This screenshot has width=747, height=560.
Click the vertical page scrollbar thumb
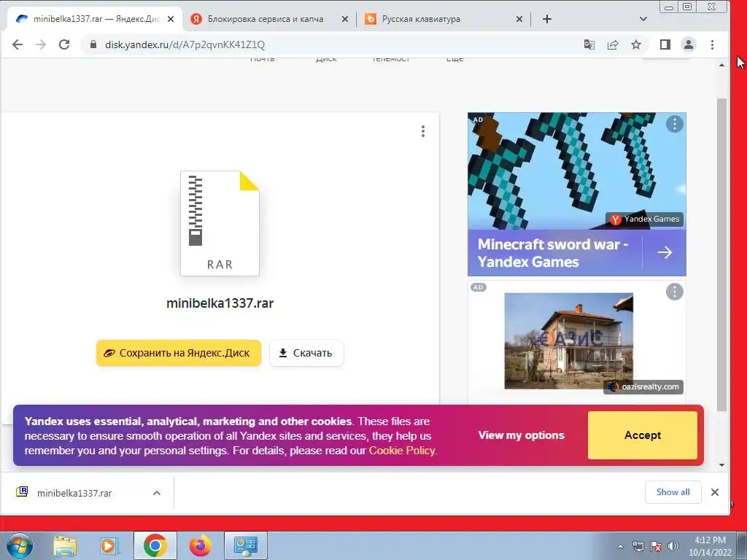coord(721,254)
